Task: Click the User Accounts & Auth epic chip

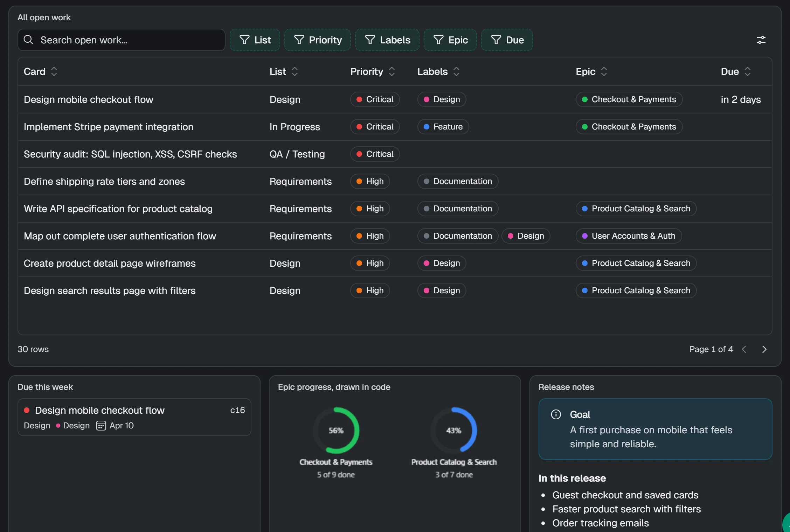Action: pyautogui.click(x=629, y=236)
